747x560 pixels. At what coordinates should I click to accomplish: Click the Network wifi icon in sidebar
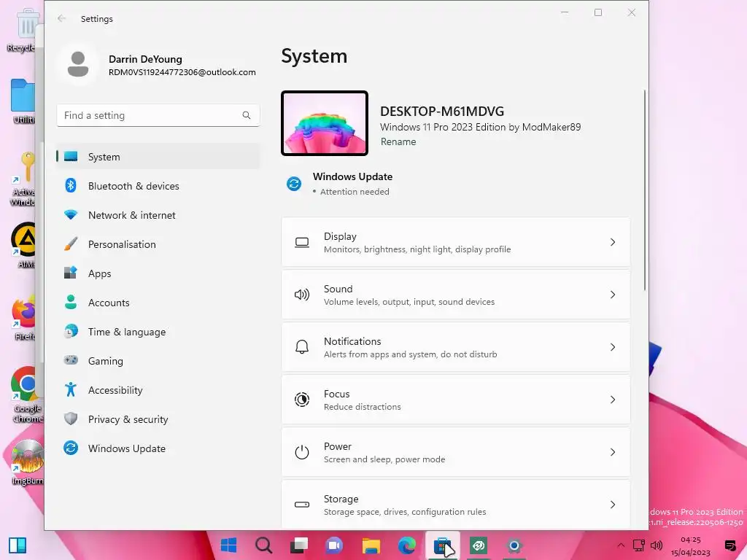(71, 215)
